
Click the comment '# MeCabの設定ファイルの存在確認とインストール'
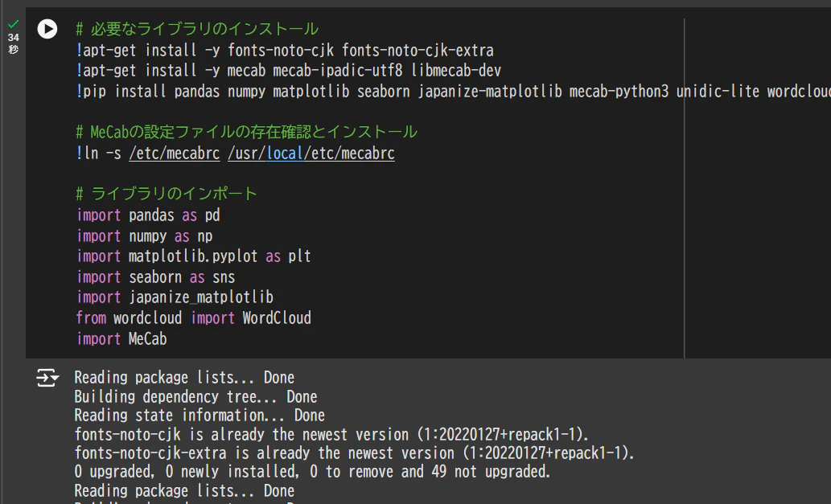pyautogui.click(x=246, y=131)
